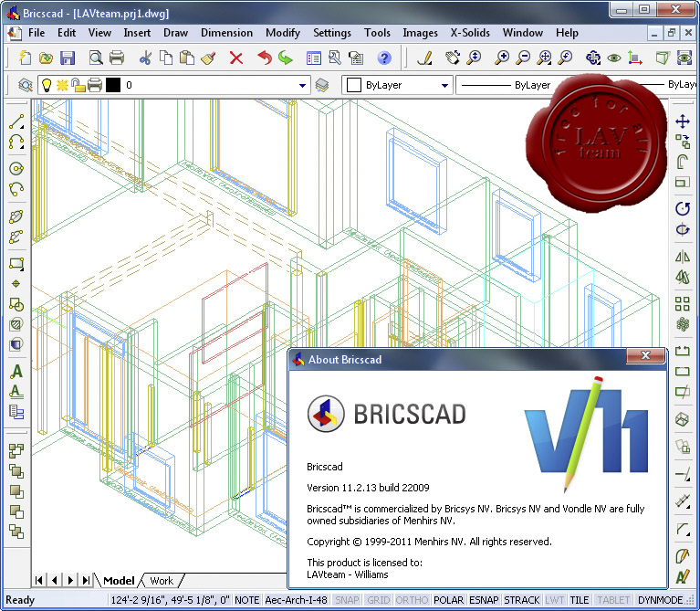This screenshot has width=700, height=611.
Task: Activate the real-time Pan hand icon
Action: click(x=453, y=58)
